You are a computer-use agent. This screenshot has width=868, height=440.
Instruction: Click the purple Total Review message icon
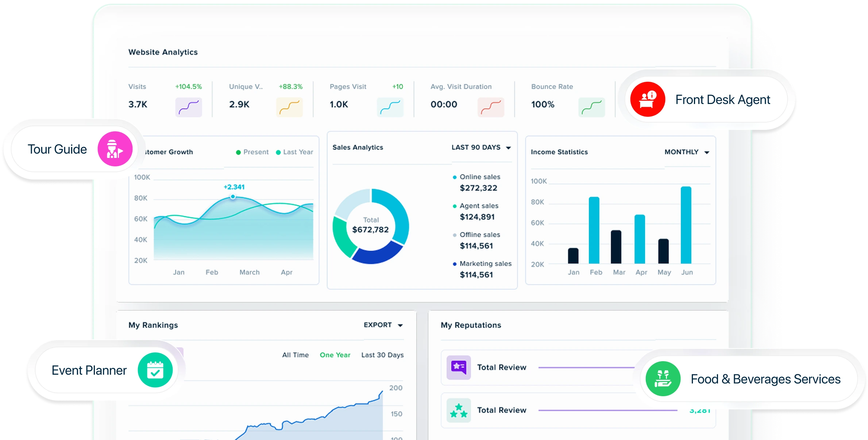coord(459,367)
